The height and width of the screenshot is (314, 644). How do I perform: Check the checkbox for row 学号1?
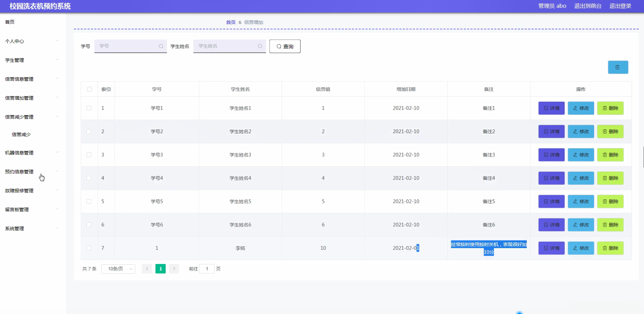click(x=89, y=108)
